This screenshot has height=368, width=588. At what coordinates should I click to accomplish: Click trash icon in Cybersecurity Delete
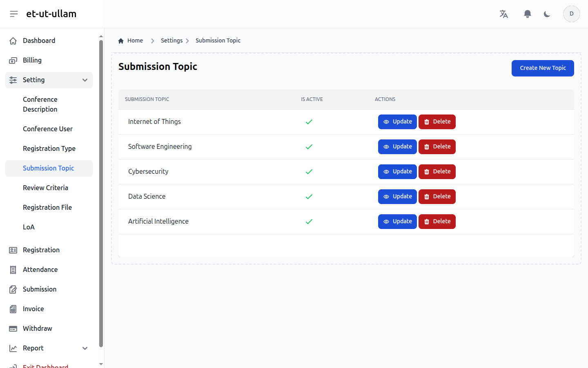pyautogui.click(x=427, y=172)
